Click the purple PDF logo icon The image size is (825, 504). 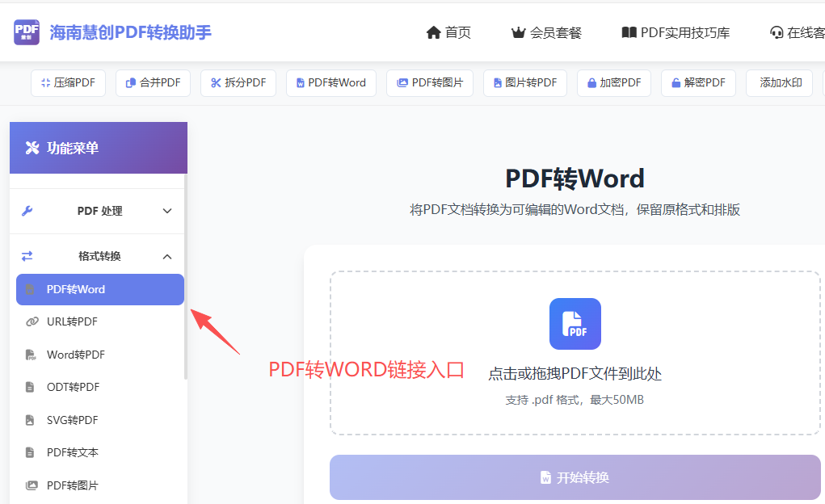27,32
